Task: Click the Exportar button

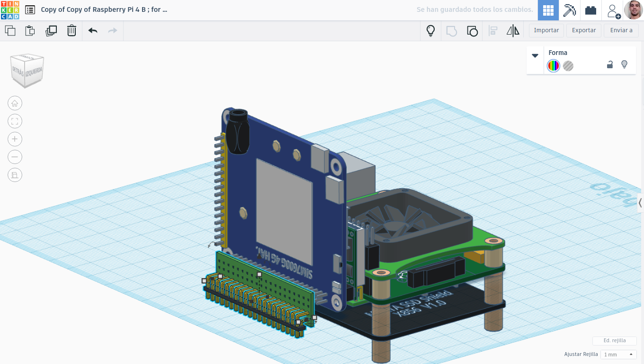Action: click(584, 30)
